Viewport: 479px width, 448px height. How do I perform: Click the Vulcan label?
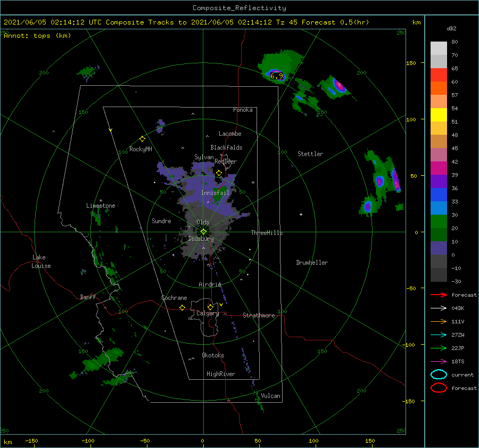[270, 396]
